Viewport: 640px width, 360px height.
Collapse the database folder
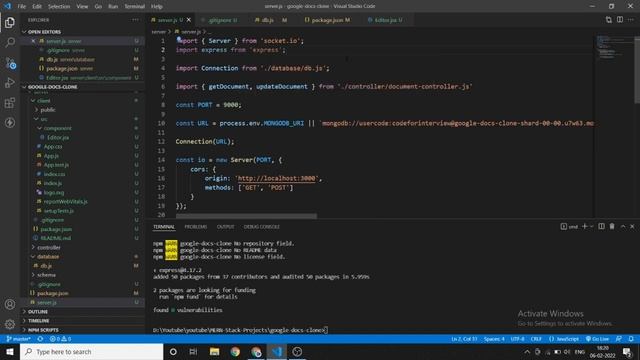[x=48, y=256]
